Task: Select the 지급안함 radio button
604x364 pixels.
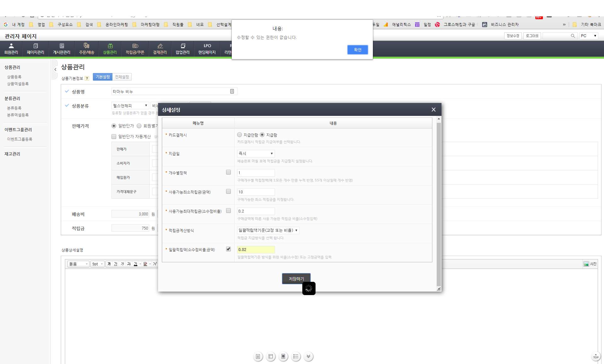Action: point(240,135)
